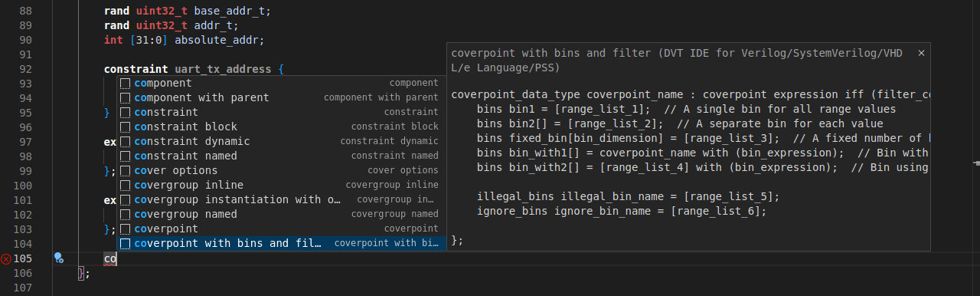The height and width of the screenshot is (296, 980).
Task: Click the 'addr_t' variable on line 89
Action: coord(213,25)
